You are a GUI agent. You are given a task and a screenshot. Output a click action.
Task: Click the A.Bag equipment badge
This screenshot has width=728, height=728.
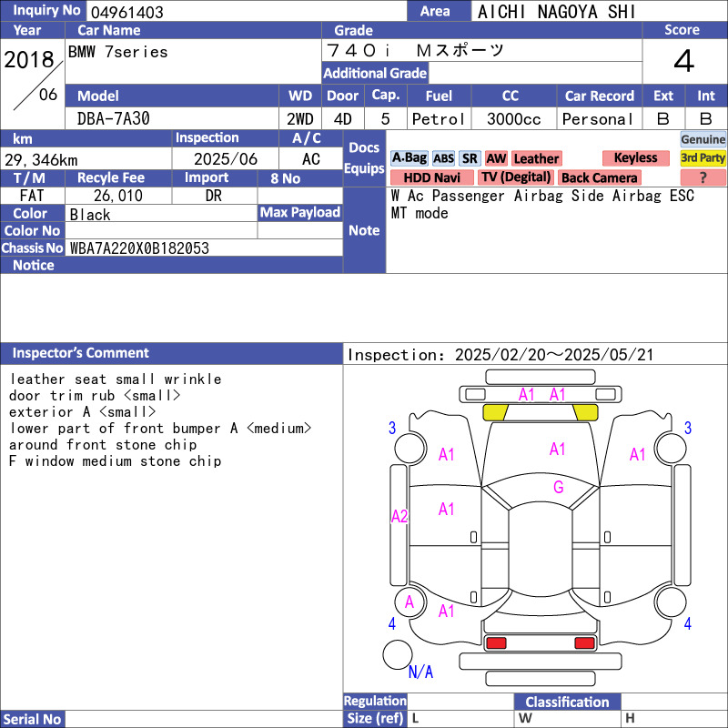click(409, 158)
